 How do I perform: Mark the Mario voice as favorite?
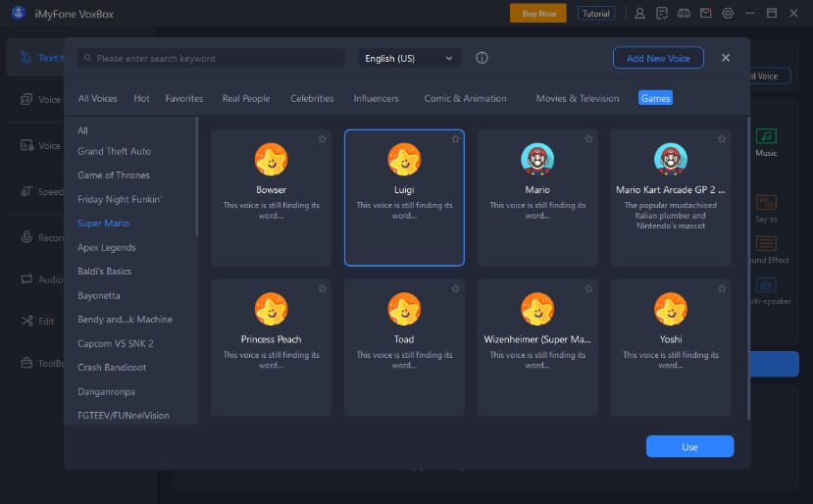click(x=588, y=139)
